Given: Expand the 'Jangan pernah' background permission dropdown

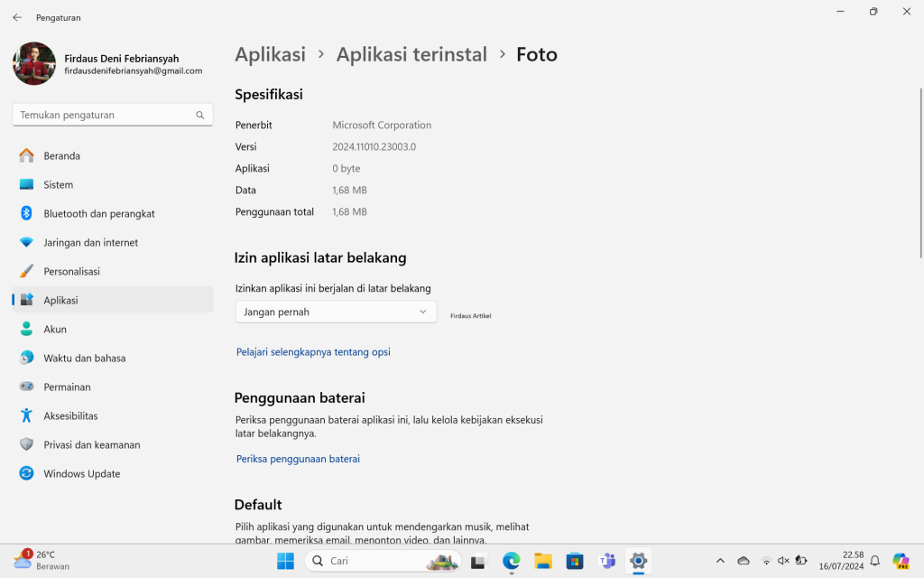Looking at the screenshot, I should click(x=336, y=312).
